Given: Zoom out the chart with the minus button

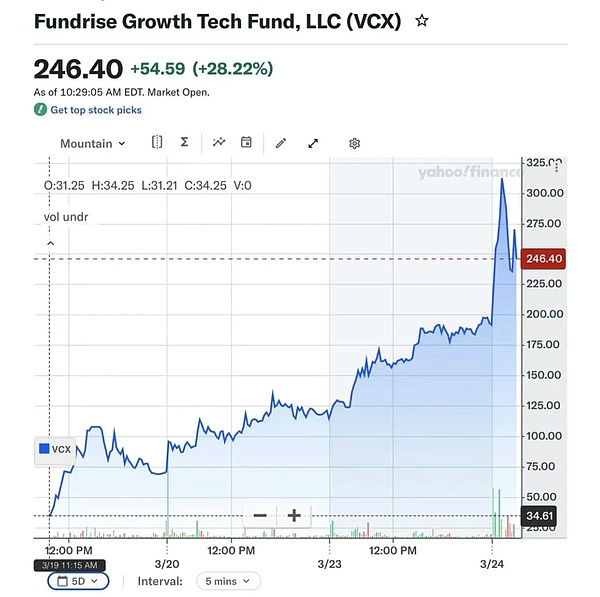Looking at the screenshot, I should pyautogui.click(x=260, y=516).
